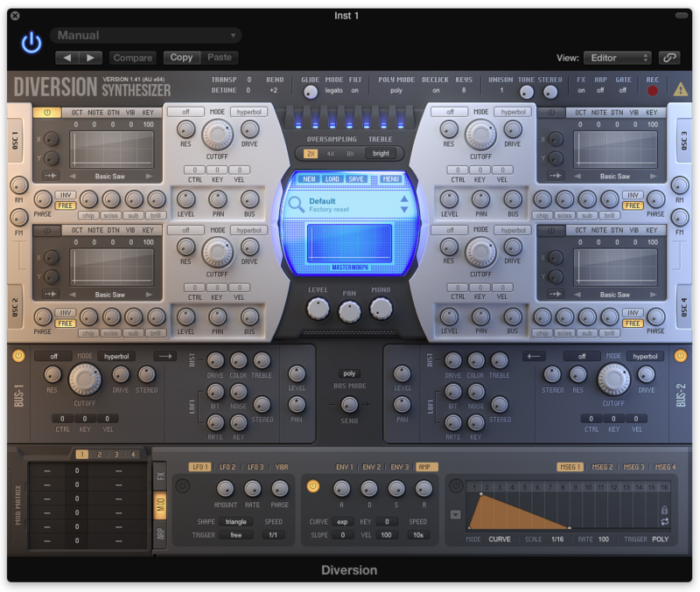
Task: Select next OSC 1 waveform after Basic Saw
Action: click(149, 177)
